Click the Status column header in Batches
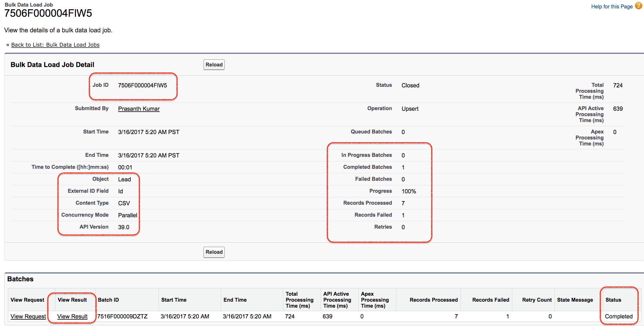Screen dimensions: 644x328 (613, 300)
